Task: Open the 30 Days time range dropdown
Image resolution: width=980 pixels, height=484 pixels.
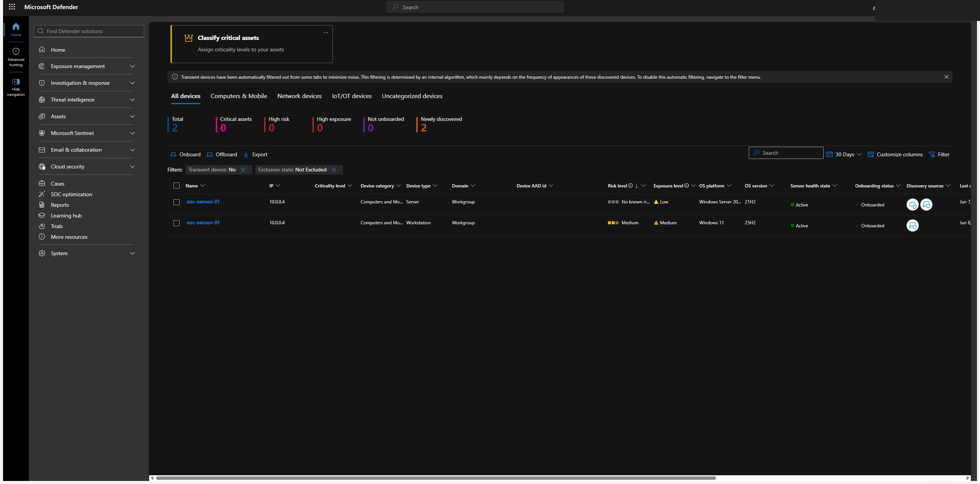Action: click(844, 154)
